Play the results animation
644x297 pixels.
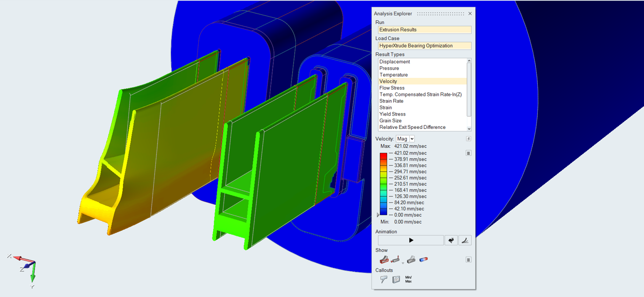pyautogui.click(x=411, y=240)
